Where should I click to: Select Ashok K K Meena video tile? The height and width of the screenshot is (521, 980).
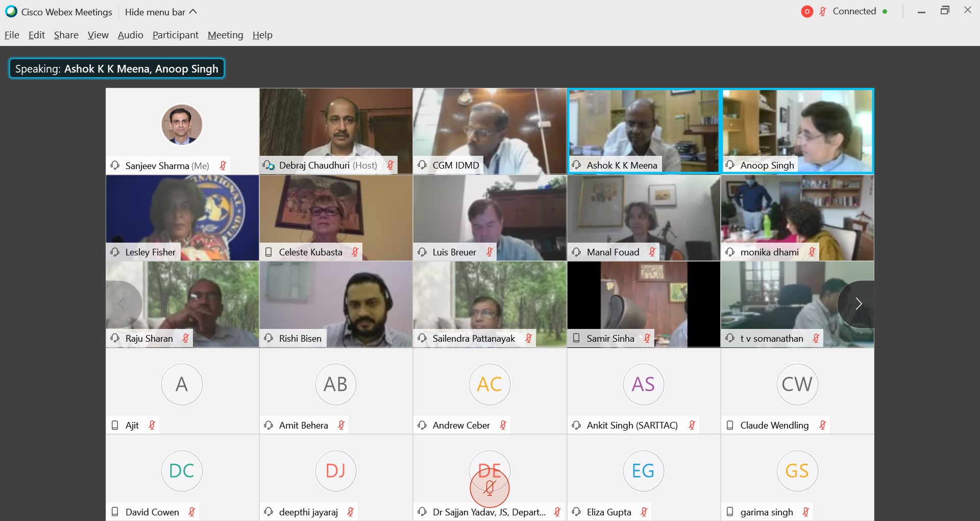pos(643,131)
